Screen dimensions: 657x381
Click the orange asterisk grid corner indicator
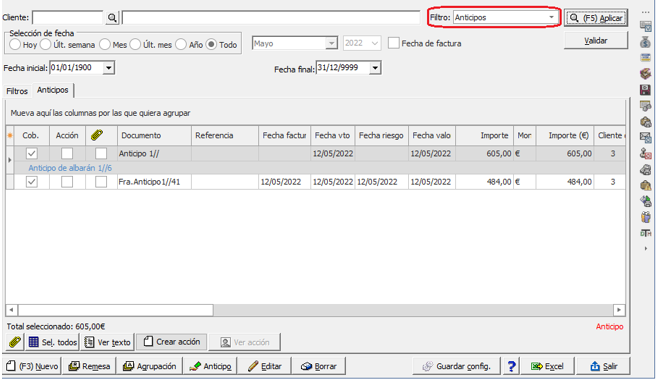tap(10, 135)
